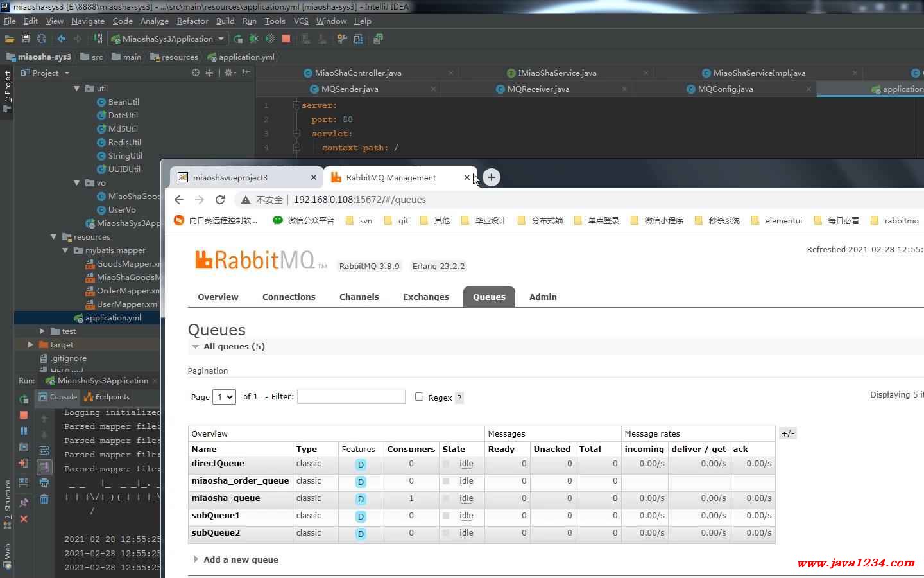Click the soft-wrap icon in console toolbar

pyautogui.click(x=44, y=451)
